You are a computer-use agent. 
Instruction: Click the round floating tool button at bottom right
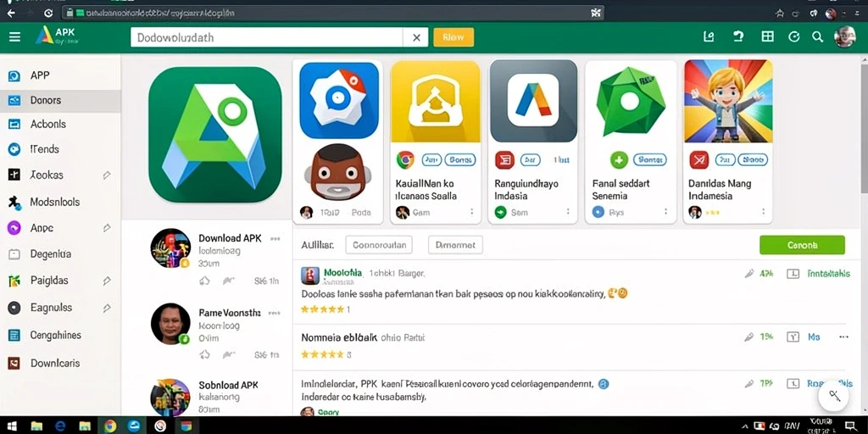[835, 396]
